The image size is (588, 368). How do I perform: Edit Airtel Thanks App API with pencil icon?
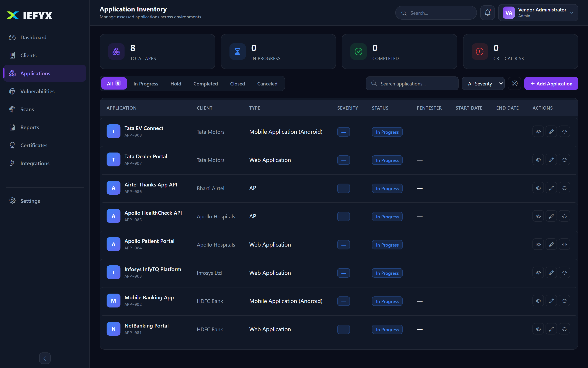(551, 188)
